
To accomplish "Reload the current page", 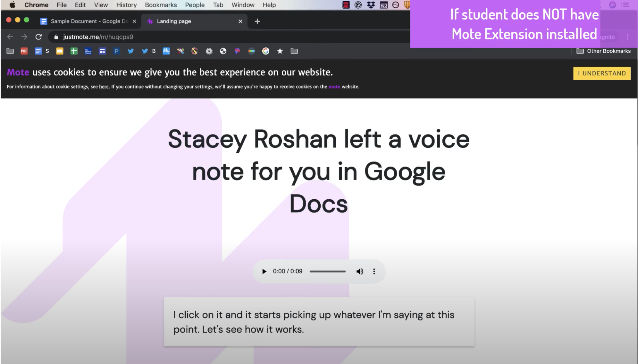I will pyautogui.click(x=38, y=37).
